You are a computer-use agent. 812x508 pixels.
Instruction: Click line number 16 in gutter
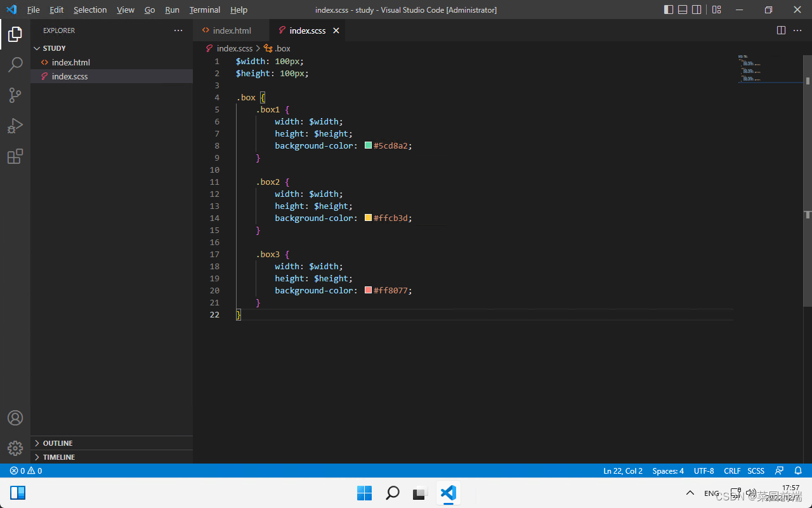click(214, 242)
